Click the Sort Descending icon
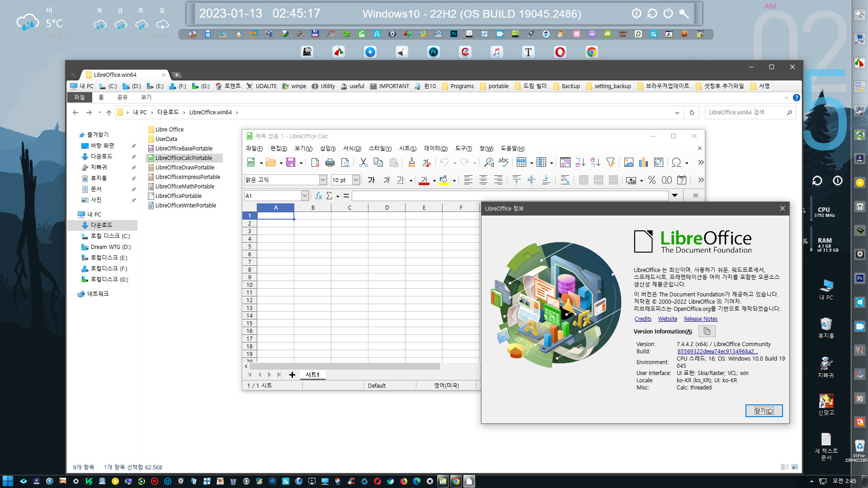868x488 pixels. click(595, 163)
